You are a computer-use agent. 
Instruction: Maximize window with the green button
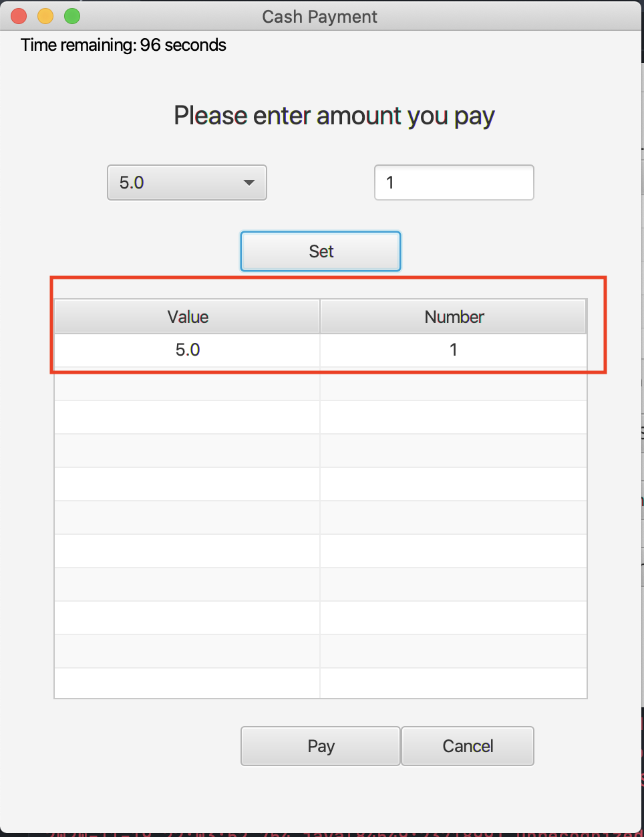tap(72, 16)
